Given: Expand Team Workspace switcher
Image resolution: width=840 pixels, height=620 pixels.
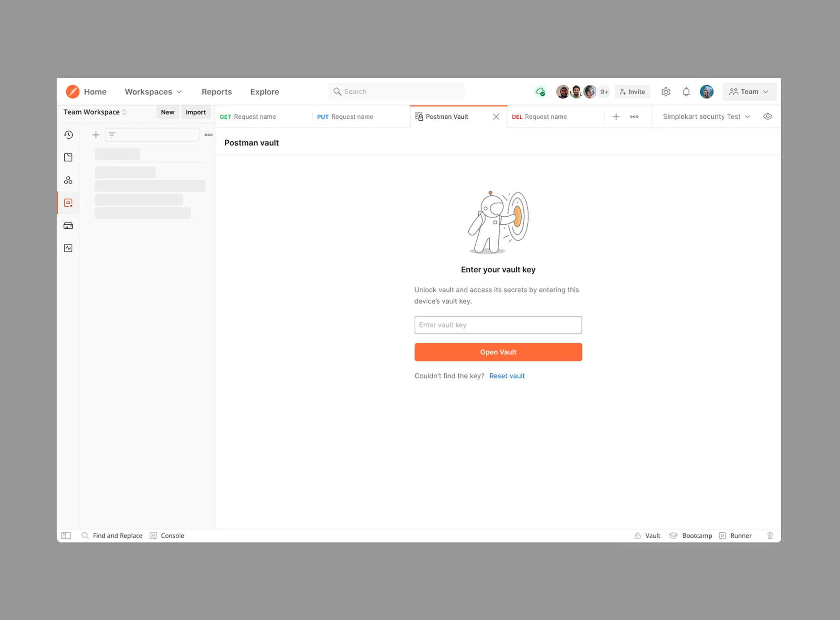Looking at the screenshot, I should click(x=95, y=112).
